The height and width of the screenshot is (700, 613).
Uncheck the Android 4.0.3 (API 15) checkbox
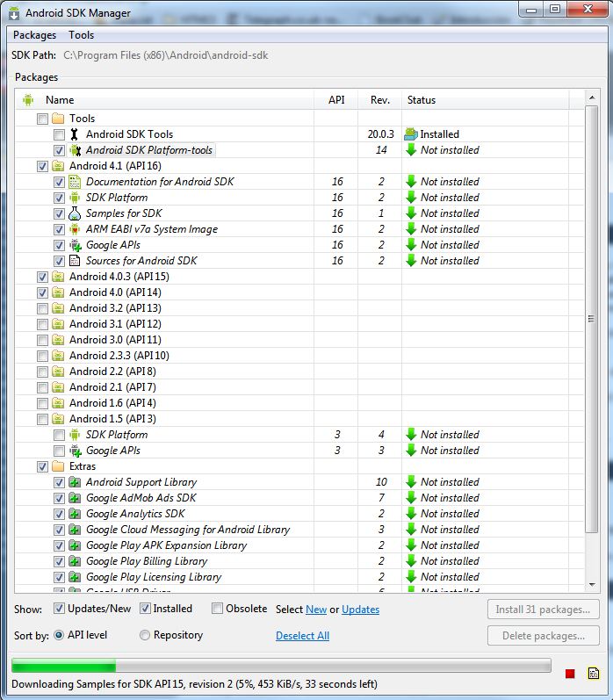42,277
